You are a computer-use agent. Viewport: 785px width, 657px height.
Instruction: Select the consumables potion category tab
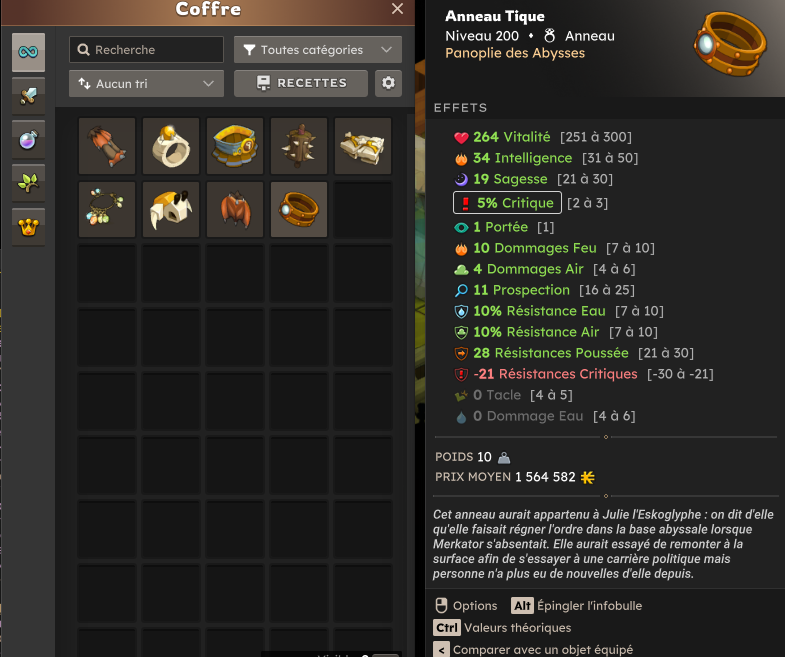click(29, 140)
